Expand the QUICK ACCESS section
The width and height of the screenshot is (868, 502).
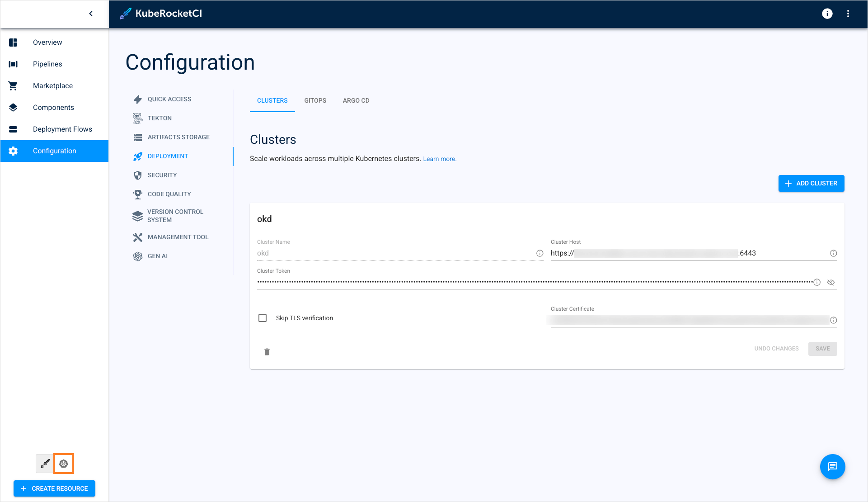pos(169,99)
